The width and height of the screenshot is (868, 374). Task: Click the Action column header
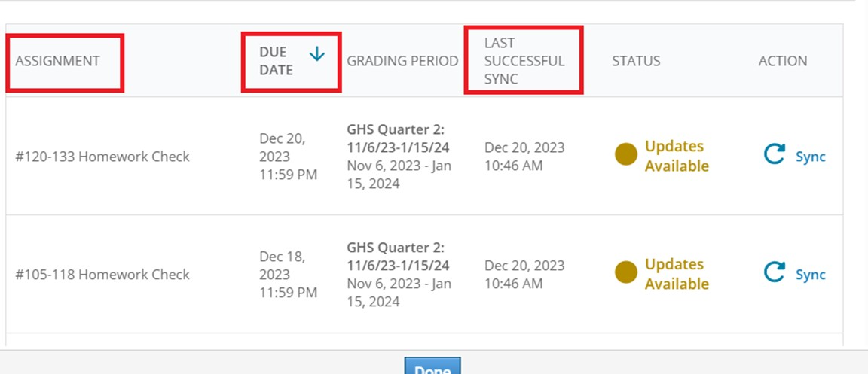tap(782, 62)
